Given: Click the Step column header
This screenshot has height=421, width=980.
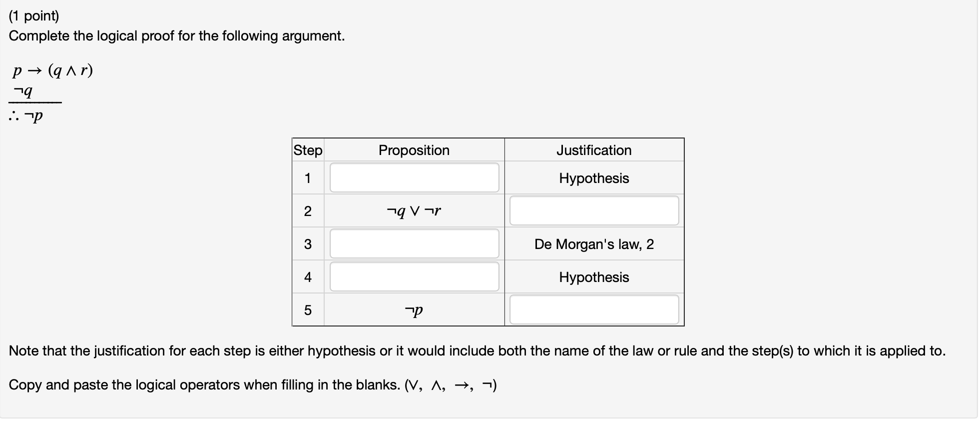Looking at the screenshot, I should (308, 150).
